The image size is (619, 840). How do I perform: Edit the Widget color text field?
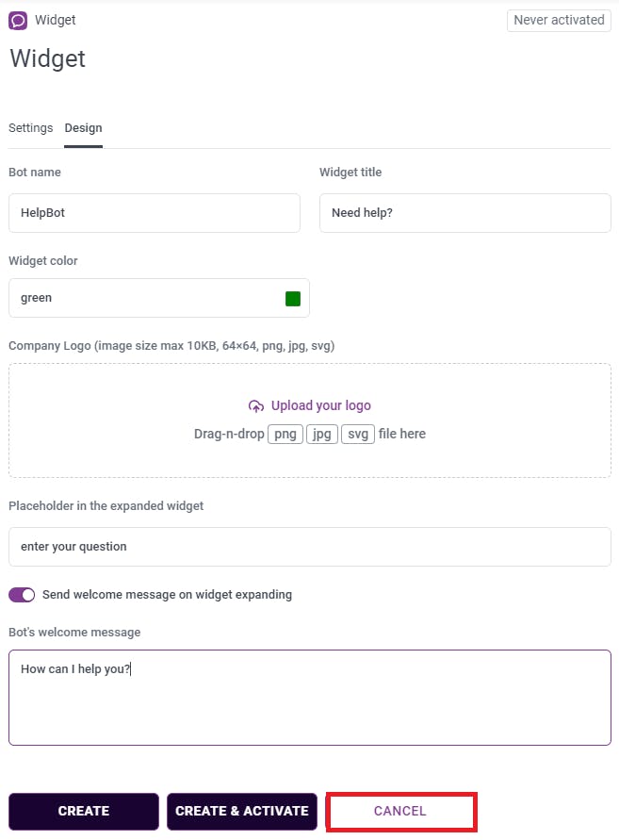pyautogui.click(x=141, y=298)
